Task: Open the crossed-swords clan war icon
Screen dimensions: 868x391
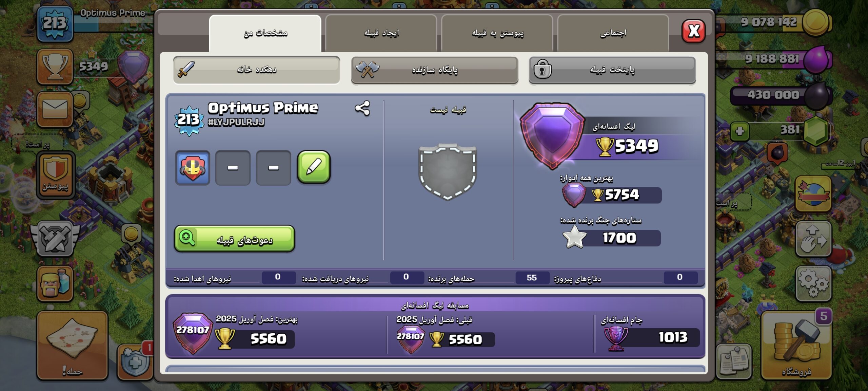Action: pos(55,238)
